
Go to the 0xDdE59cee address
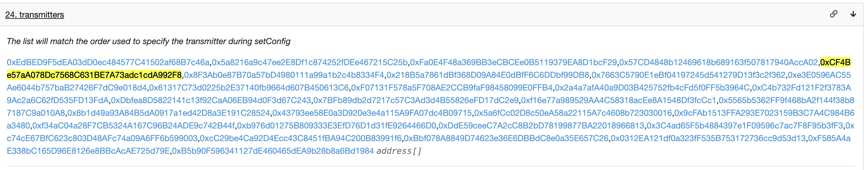coord(541,126)
